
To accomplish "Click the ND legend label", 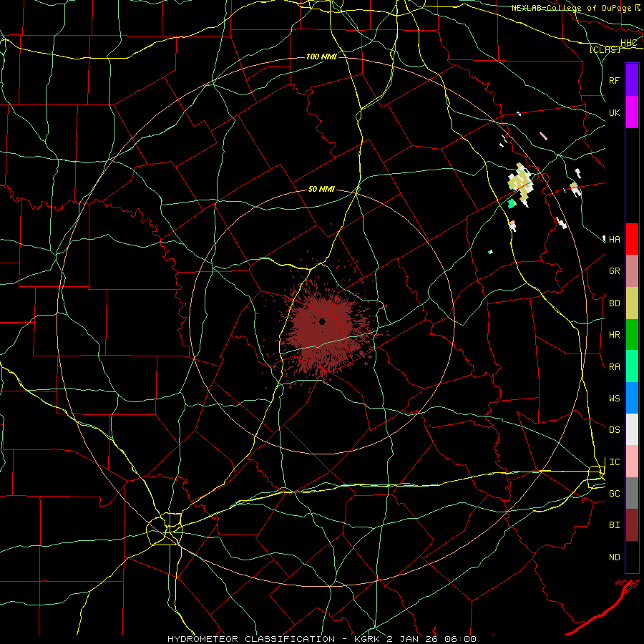I will [615, 557].
